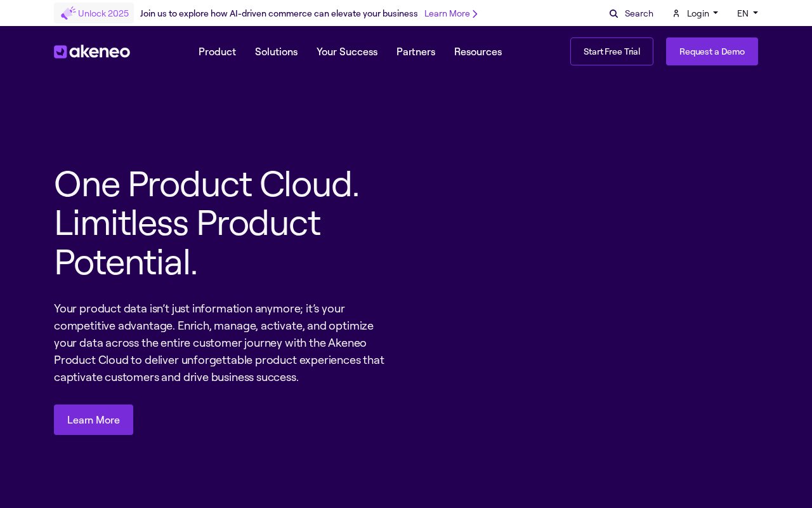This screenshot has height=508, width=812.
Task: Click the user icon beside Login
Action: tap(676, 13)
